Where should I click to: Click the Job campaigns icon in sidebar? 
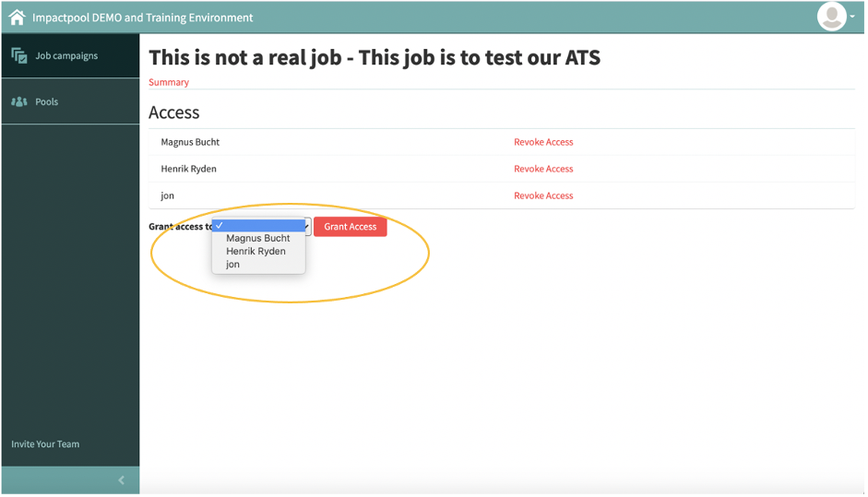tap(19, 55)
